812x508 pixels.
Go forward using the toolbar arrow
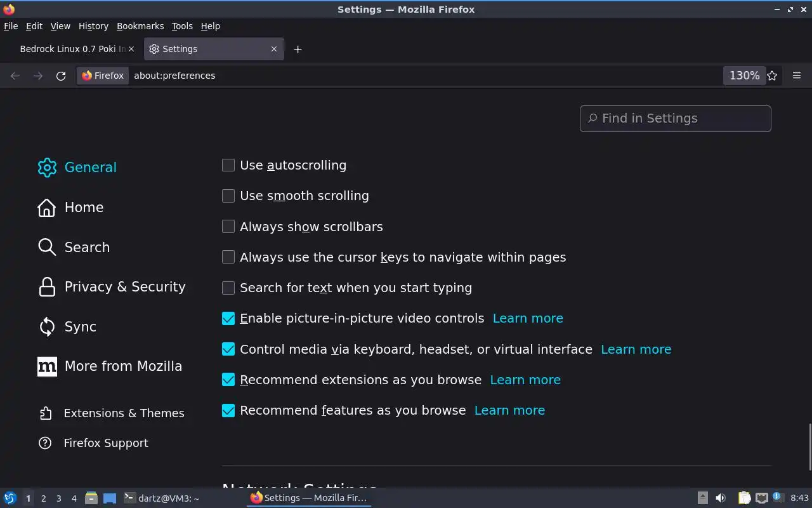[x=38, y=76]
